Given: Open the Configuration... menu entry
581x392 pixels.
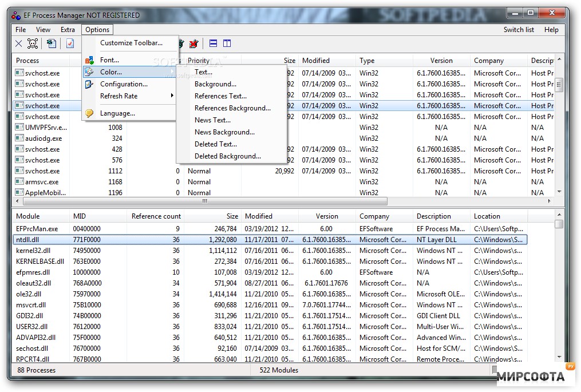Looking at the screenshot, I should (124, 84).
